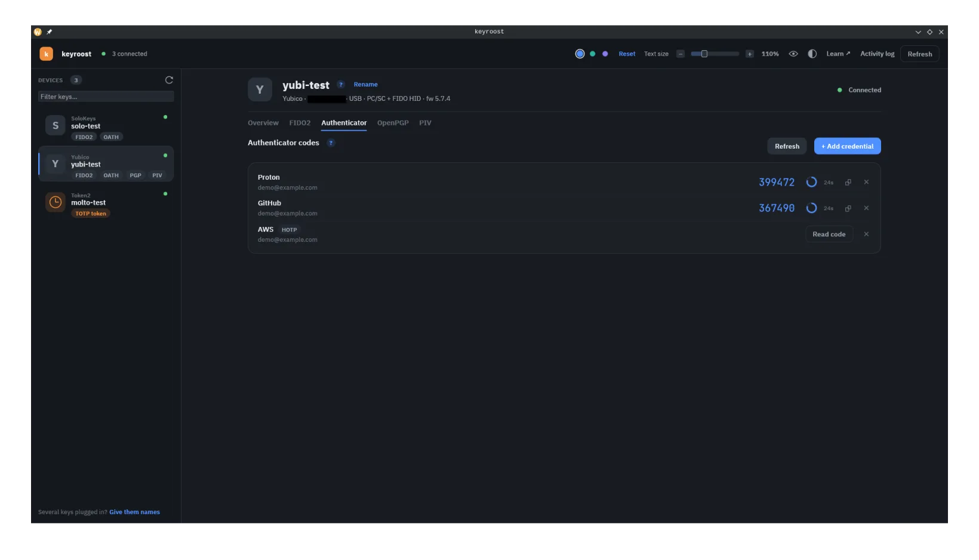
Task: Click the OATH tag under solo-test
Action: [x=111, y=137]
